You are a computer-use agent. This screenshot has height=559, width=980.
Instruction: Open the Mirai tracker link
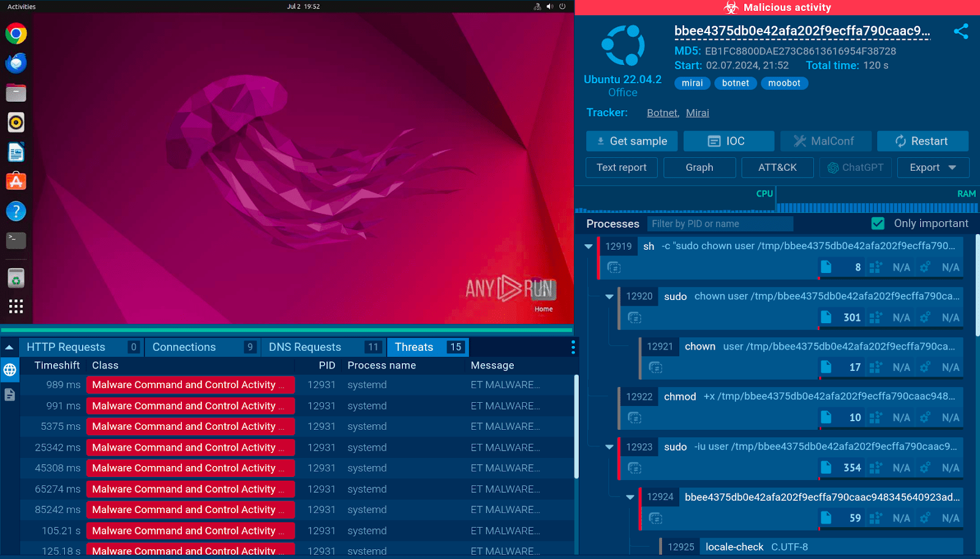click(x=697, y=113)
